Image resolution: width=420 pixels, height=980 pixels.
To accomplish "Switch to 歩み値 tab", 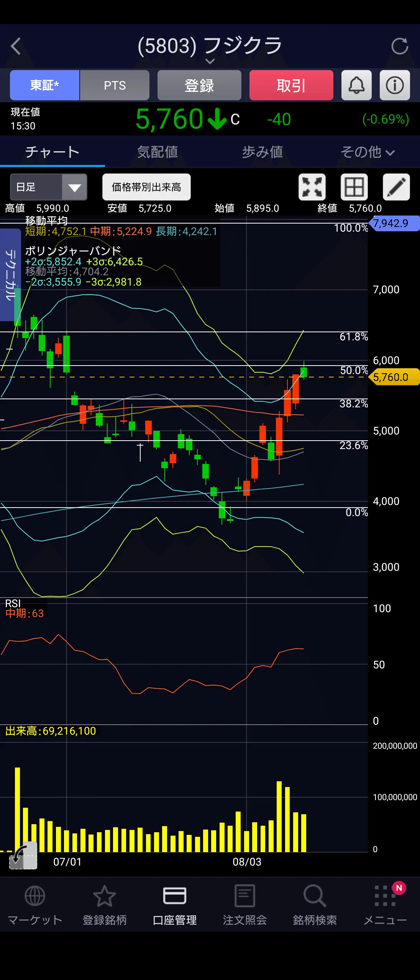I will coord(262,152).
